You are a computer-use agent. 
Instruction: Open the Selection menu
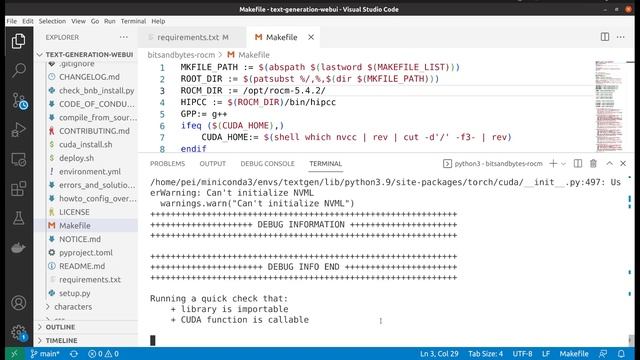[52, 21]
